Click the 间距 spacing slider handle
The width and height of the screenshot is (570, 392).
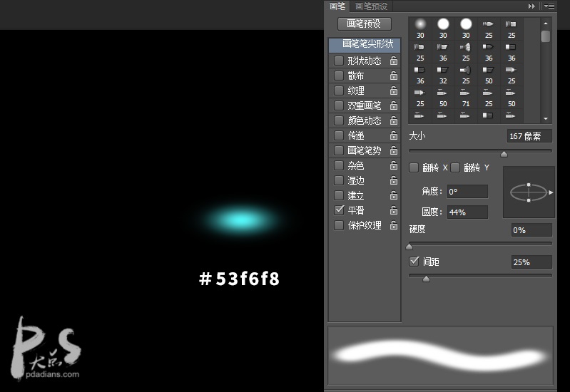427,279
